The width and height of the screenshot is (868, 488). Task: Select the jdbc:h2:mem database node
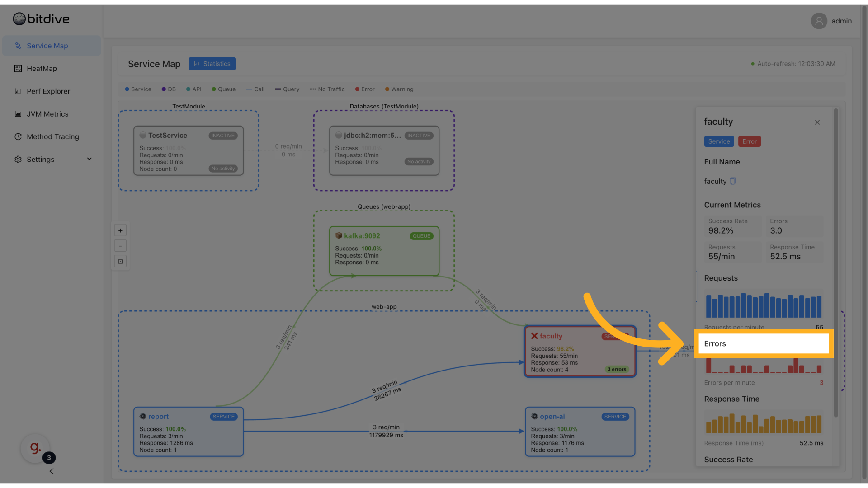(x=384, y=150)
